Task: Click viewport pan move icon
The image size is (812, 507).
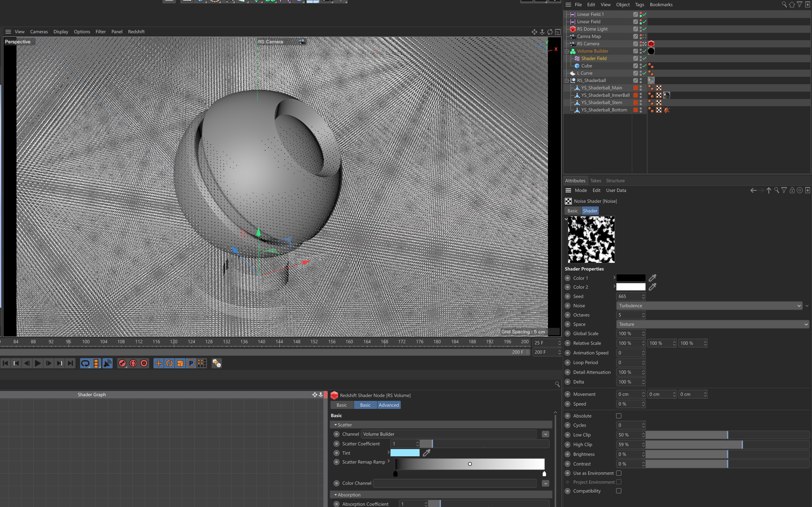Action: click(534, 32)
